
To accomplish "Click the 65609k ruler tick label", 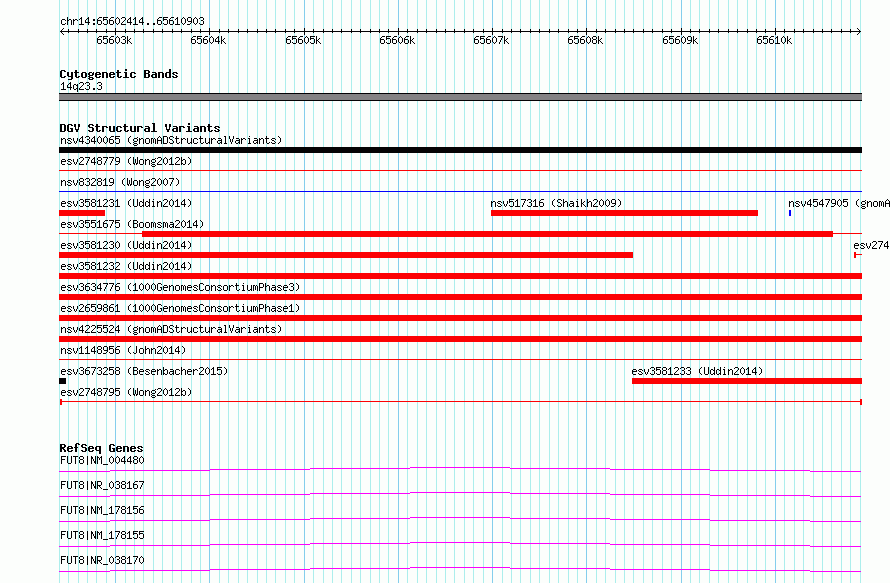I will pos(680,40).
